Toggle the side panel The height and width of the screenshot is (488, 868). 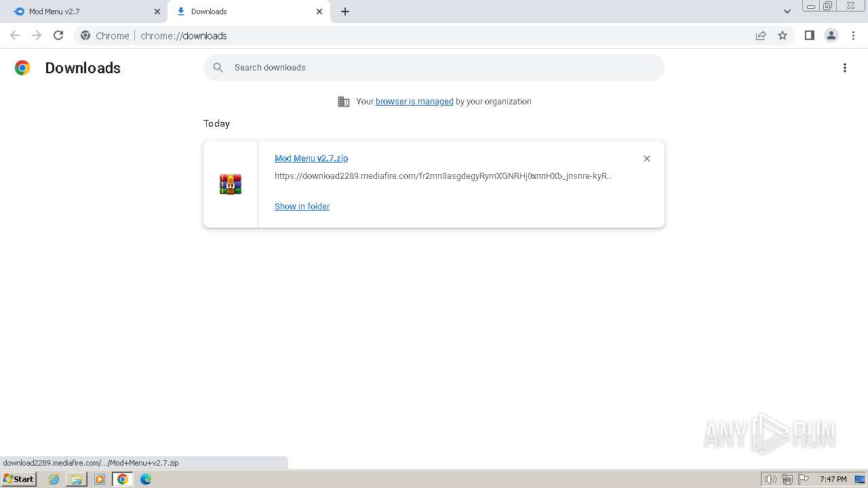point(809,35)
